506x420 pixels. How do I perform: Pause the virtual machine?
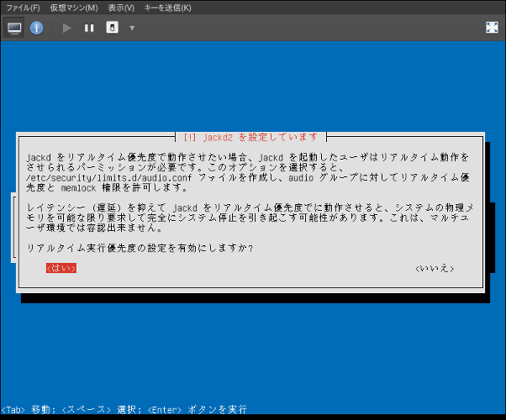[89, 28]
